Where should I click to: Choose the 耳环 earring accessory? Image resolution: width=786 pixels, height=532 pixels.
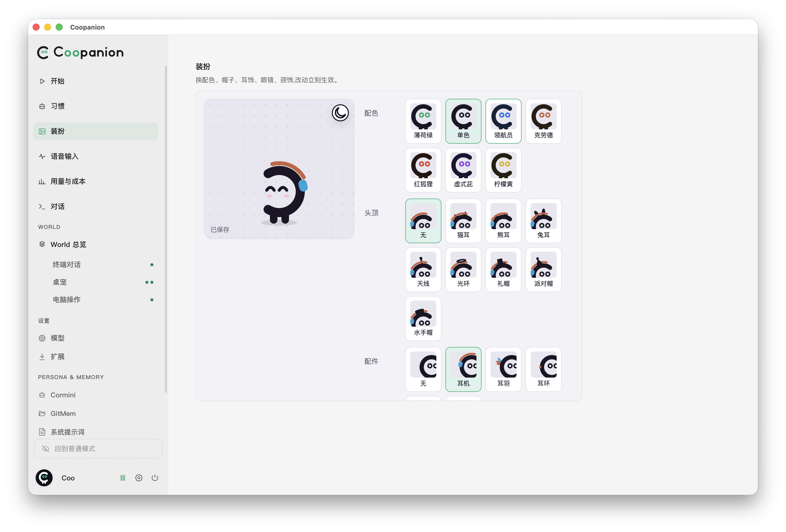click(x=543, y=369)
